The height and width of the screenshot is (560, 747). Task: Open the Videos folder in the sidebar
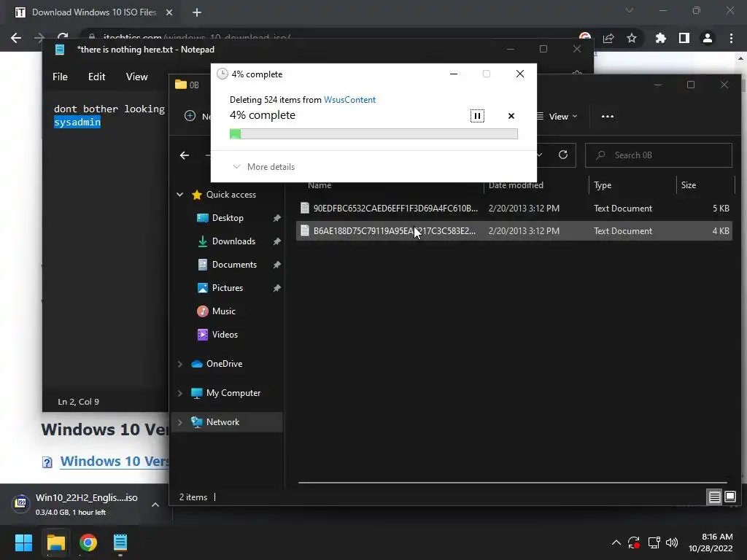pyautogui.click(x=225, y=334)
